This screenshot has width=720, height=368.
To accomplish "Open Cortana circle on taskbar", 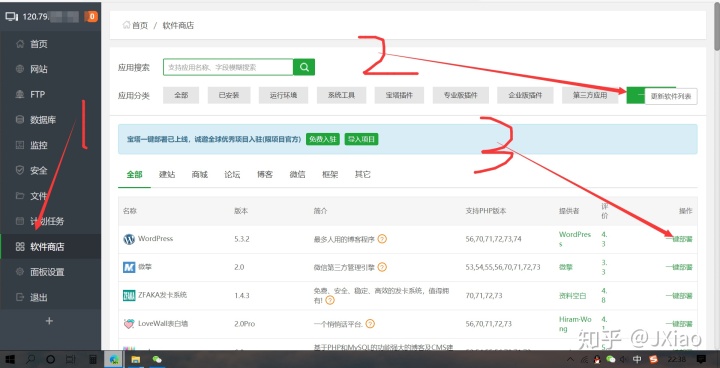I will (51, 359).
